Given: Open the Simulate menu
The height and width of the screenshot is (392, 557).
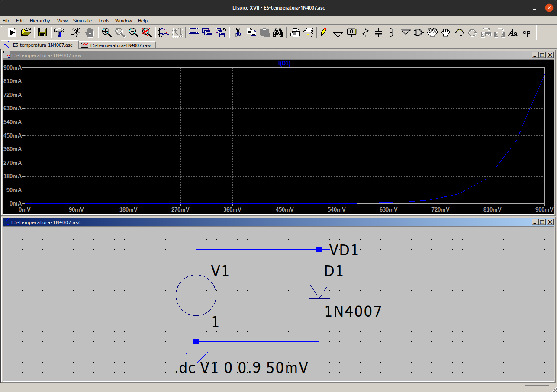Looking at the screenshot, I should pos(82,21).
